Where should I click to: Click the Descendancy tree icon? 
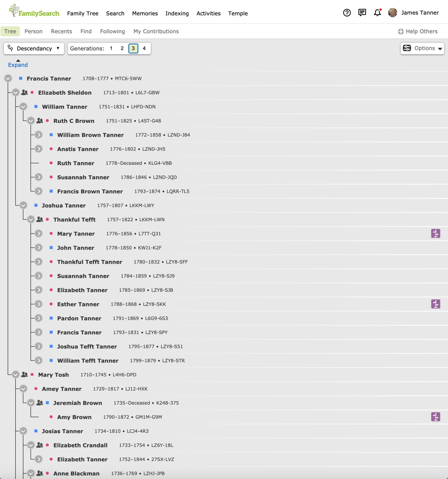(x=10, y=48)
